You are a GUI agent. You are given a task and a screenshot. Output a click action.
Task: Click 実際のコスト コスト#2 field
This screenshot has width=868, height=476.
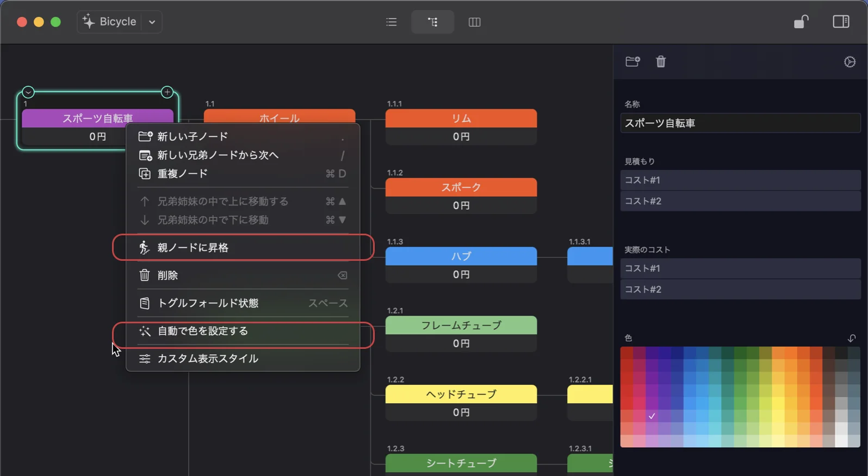pos(740,290)
